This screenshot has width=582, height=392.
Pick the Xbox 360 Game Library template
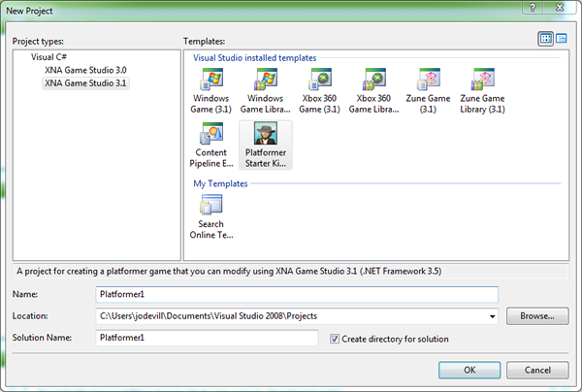click(373, 91)
